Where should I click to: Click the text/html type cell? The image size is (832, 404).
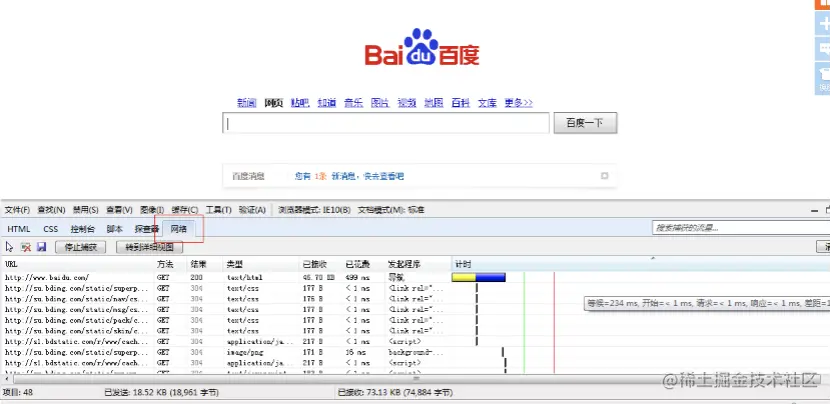(245, 277)
